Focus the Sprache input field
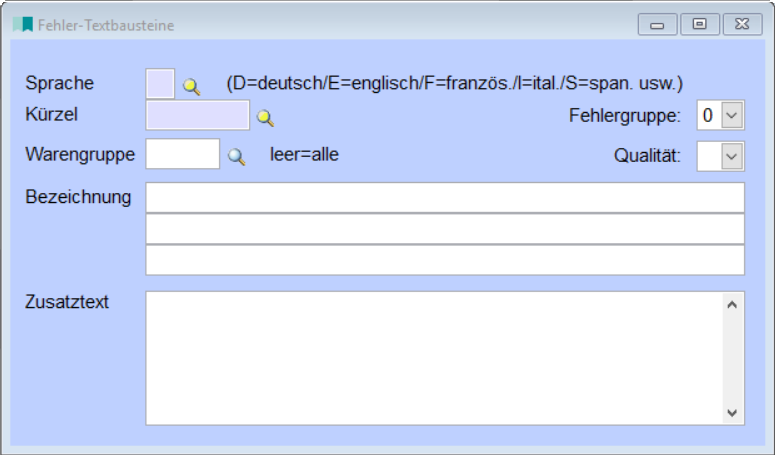 click(160, 83)
